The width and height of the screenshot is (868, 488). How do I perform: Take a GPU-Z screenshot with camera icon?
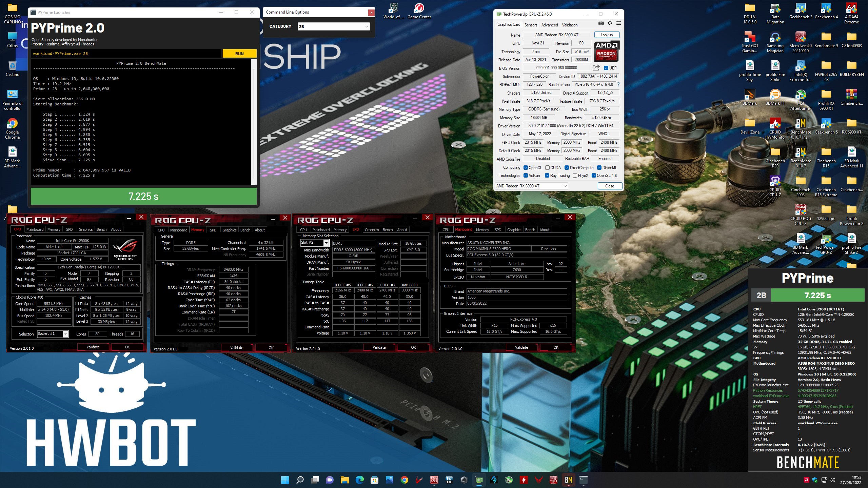pos(601,23)
